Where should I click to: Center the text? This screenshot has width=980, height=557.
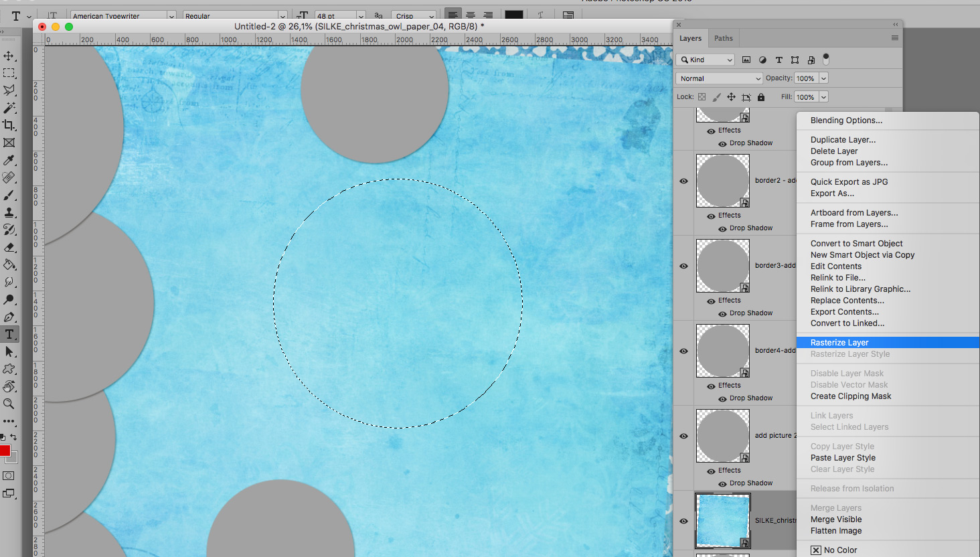471,15
